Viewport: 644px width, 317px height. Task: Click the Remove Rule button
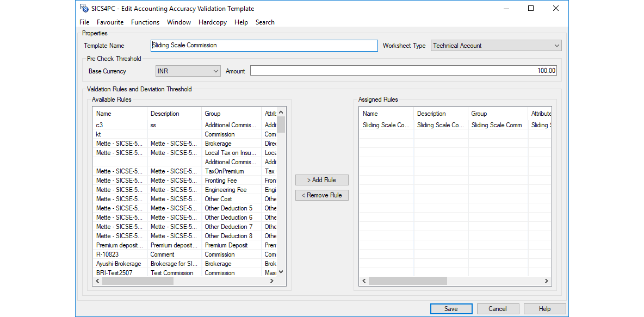[x=321, y=195]
